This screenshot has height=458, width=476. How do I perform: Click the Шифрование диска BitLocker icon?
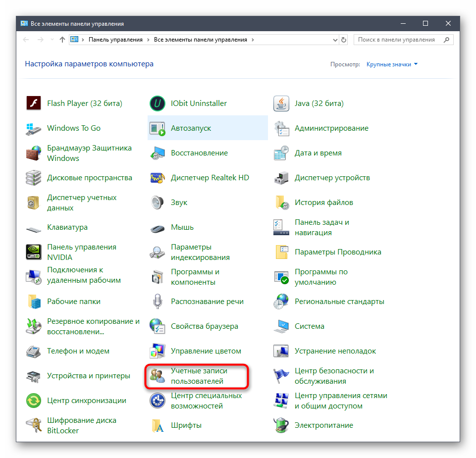click(34, 425)
